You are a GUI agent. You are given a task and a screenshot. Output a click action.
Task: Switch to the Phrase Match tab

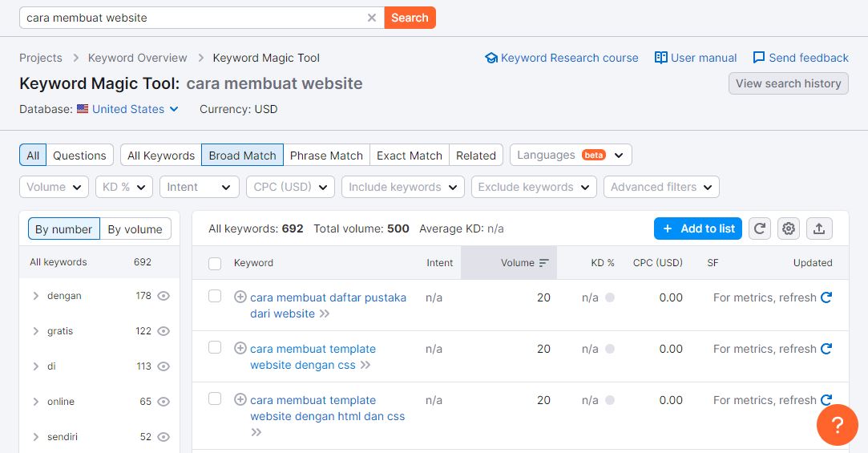pos(326,156)
